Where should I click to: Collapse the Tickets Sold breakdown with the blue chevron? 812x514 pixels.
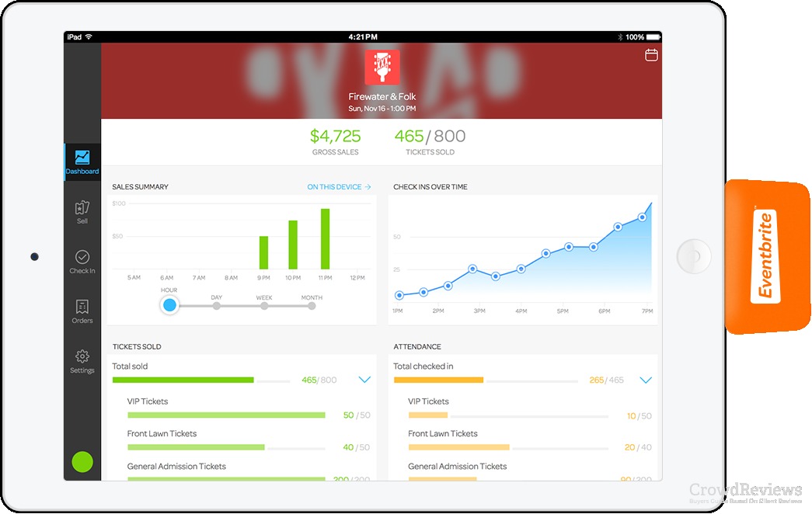tap(364, 380)
